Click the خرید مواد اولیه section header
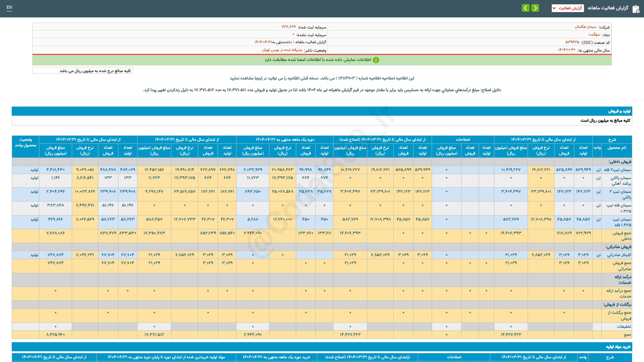The image size is (644, 362). point(618,347)
